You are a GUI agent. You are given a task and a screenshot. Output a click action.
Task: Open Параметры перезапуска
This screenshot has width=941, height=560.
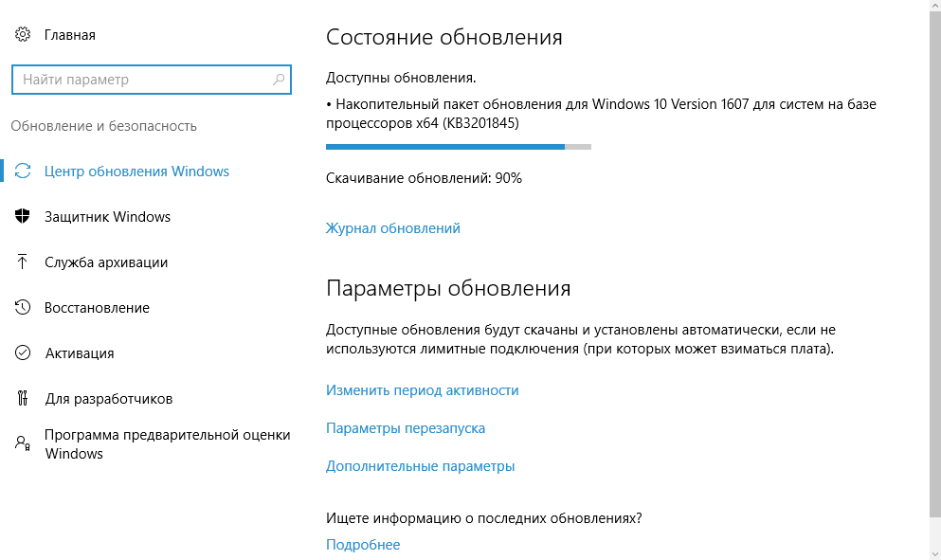(405, 428)
